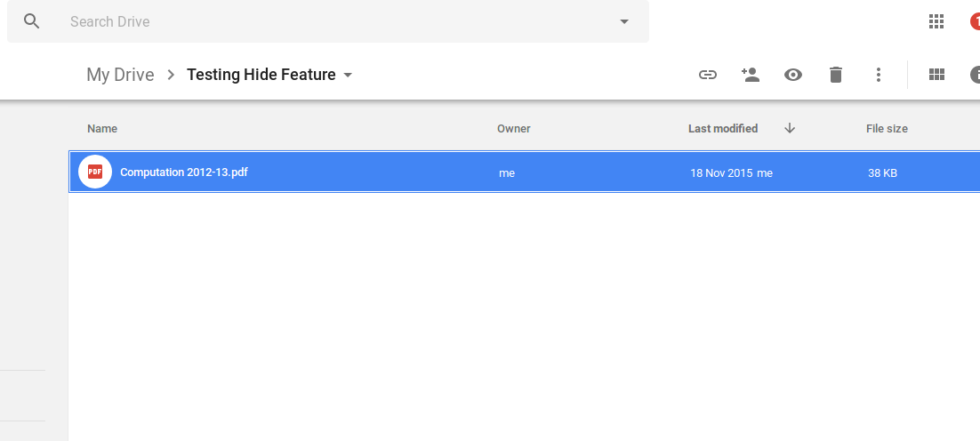980x441 pixels.
Task: Select the Computation 2012-13.pdf file name
Action: pyautogui.click(x=184, y=172)
